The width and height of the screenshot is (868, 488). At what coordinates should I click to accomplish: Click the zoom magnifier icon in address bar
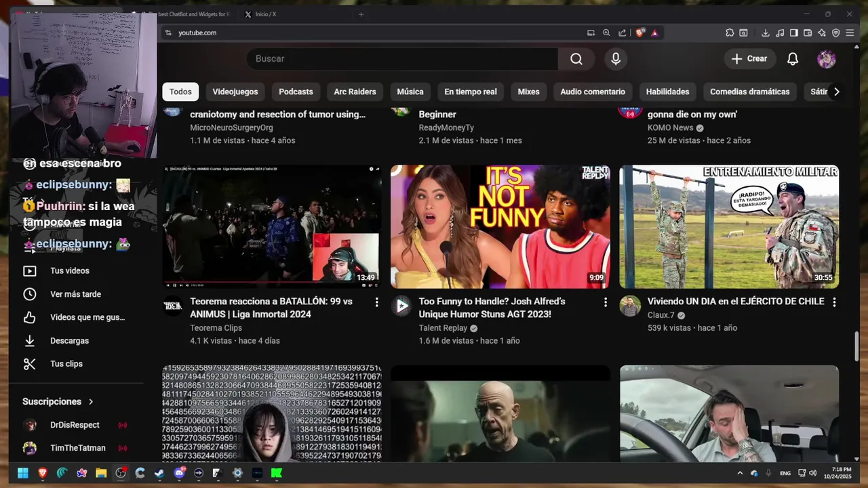[x=606, y=33]
